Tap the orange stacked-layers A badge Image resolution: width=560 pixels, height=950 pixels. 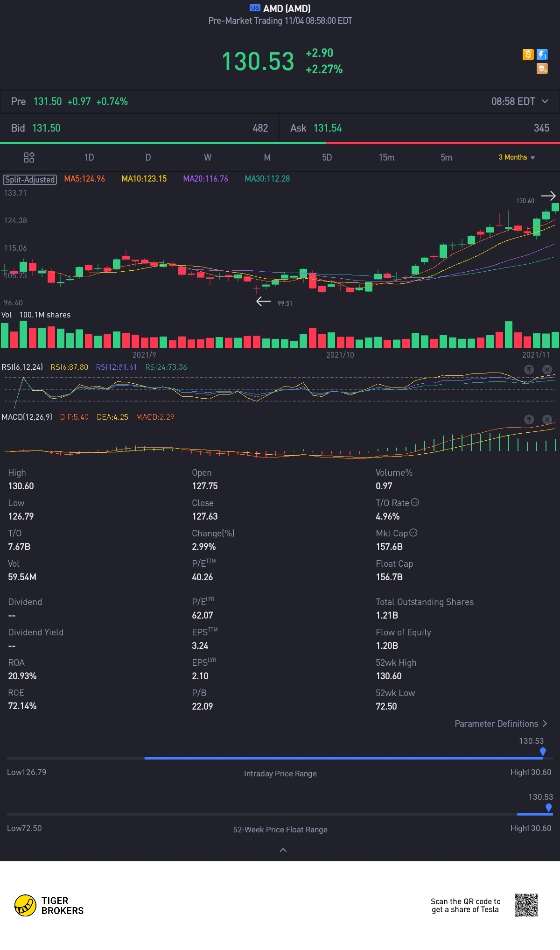[x=542, y=69]
